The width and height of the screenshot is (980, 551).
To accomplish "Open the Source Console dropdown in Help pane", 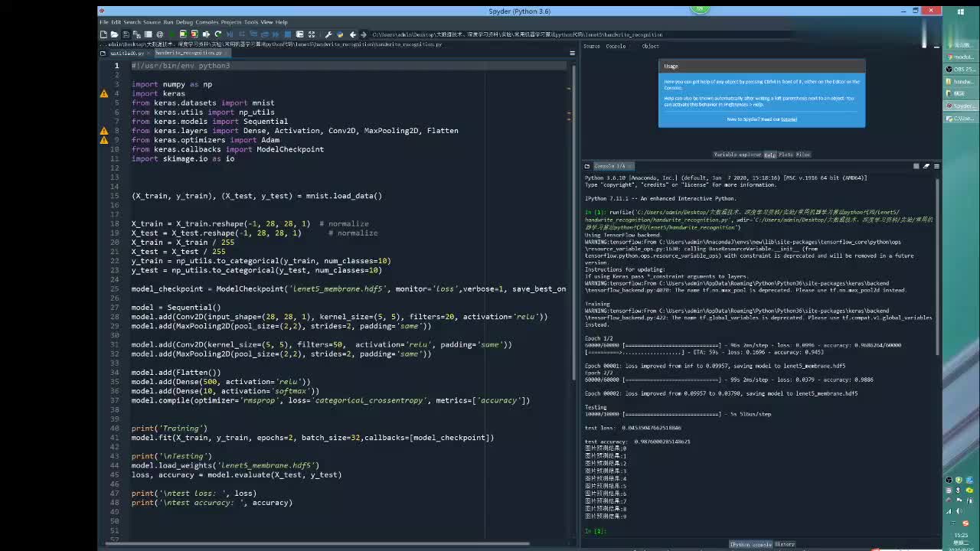I will pos(616,46).
